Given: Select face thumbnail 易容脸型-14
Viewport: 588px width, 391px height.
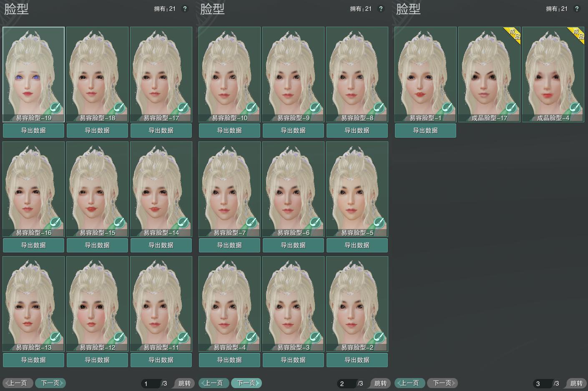Looking at the screenshot, I should point(161,189).
